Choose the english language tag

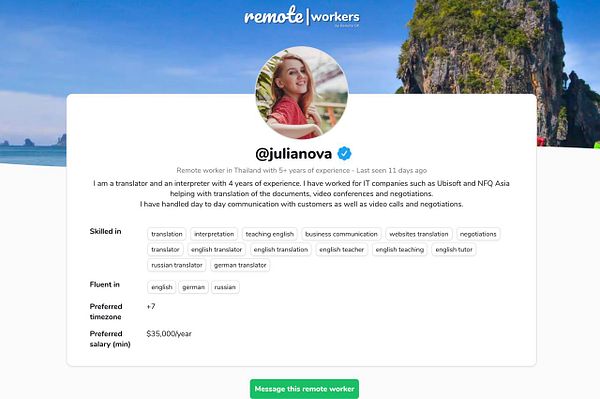(x=162, y=287)
